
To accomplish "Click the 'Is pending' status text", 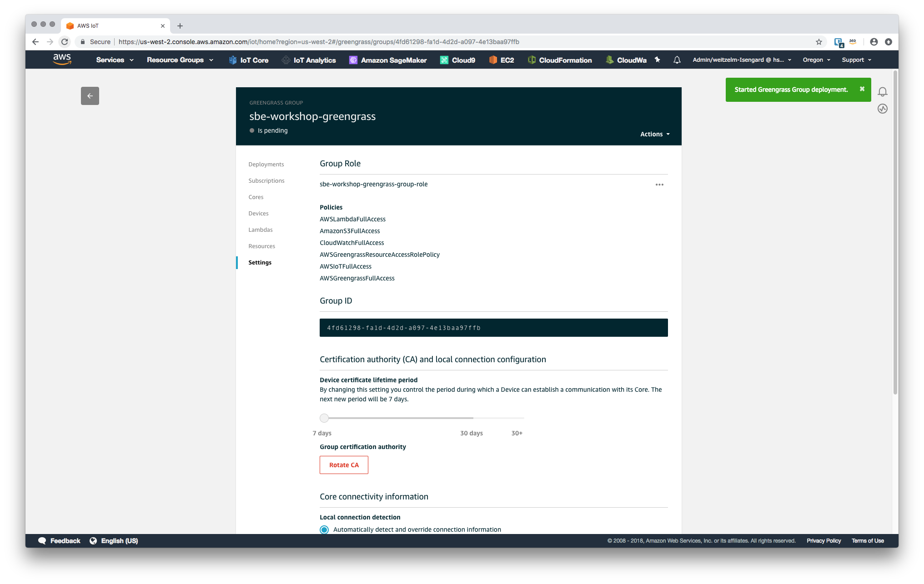I will (272, 130).
